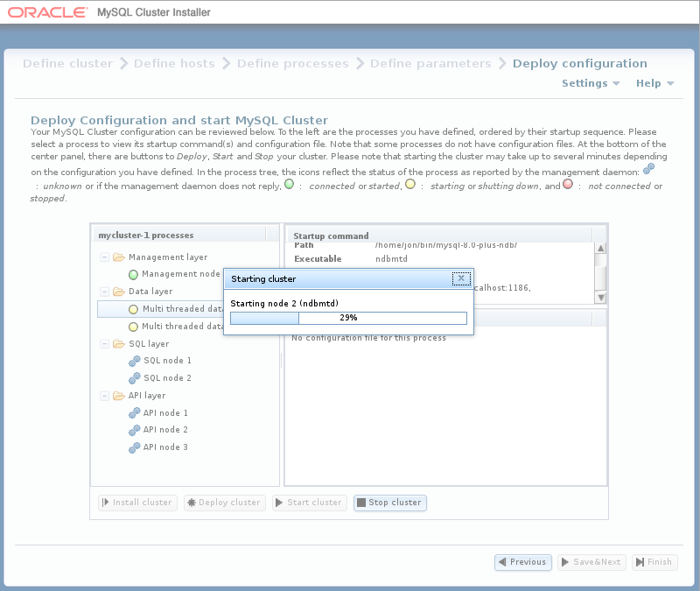Collapse the SQL layer tree branch
The height and width of the screenshot is (591, 700).
click(x=105, y=344)
